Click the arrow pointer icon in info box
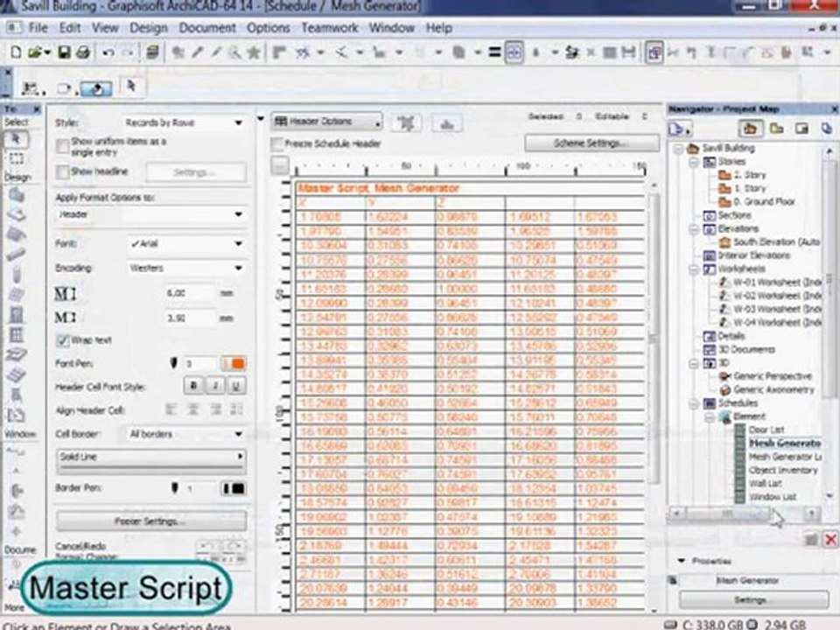840x630 pixels. (131, 86)
